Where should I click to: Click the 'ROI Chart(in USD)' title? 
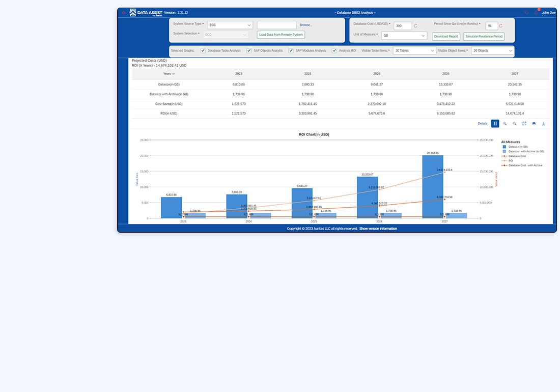click(x=314, y=134)
